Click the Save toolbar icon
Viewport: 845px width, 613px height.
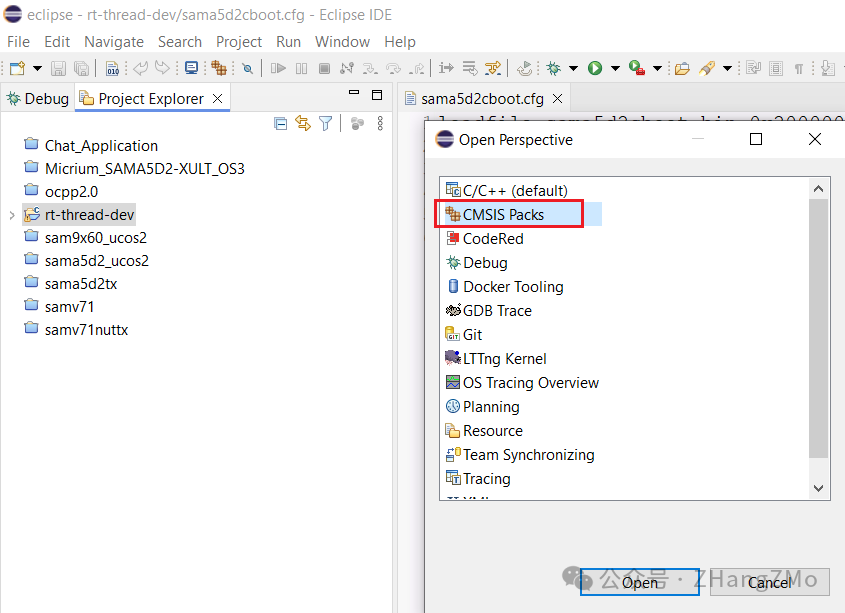tap(58, 68)
